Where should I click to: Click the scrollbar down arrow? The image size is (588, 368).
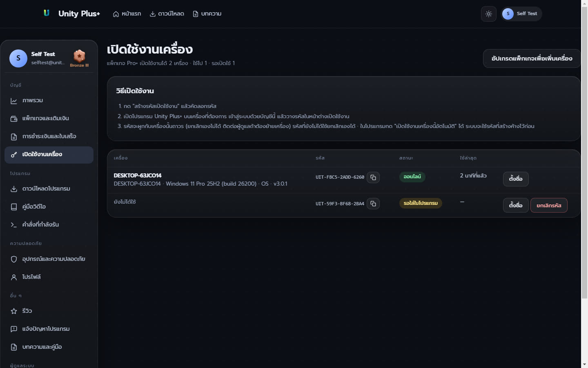click(x=584, y=364)
